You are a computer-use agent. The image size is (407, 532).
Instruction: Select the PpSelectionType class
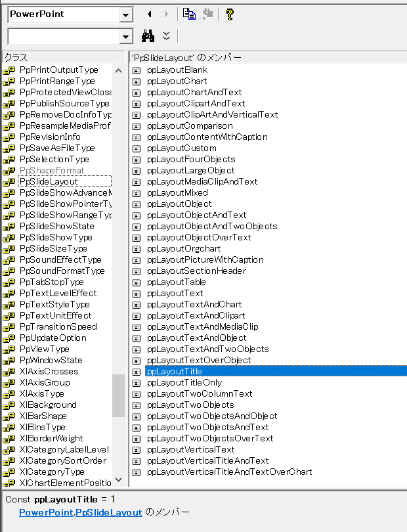(54, 159)
